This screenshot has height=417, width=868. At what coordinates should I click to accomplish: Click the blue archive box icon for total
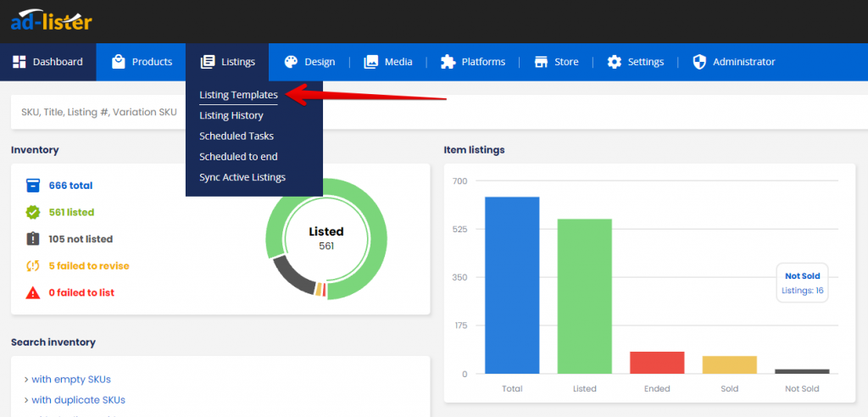[33, 186]
